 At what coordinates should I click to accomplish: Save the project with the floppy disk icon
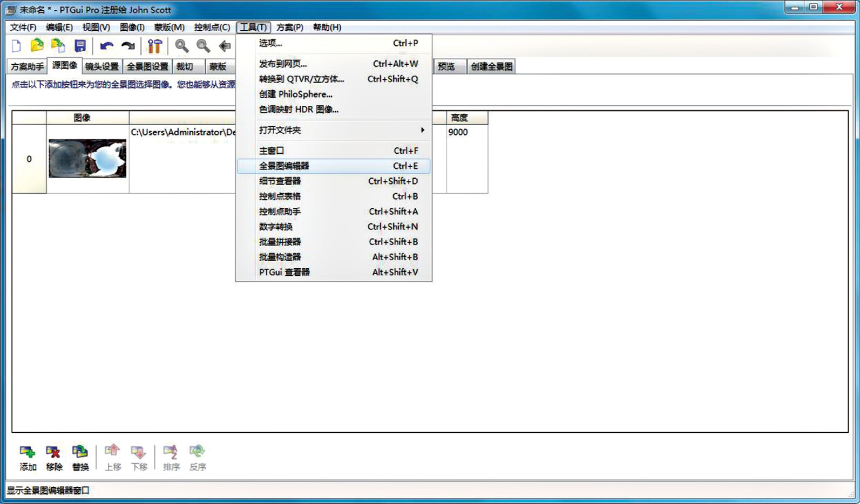click(80, 46)
